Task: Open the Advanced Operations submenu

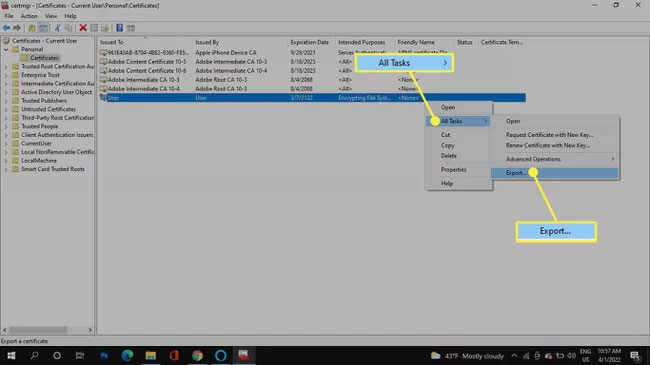Action: click(555, 159)
